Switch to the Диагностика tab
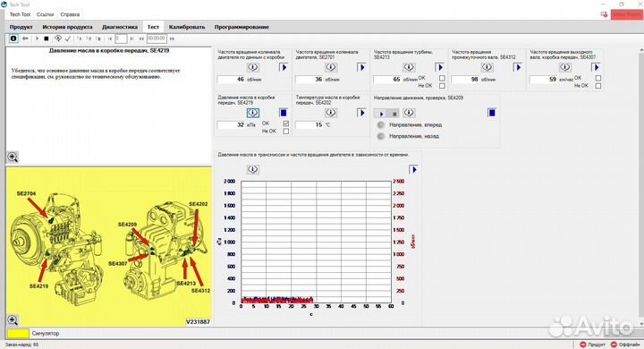This screenshot has width=644, height=349. point(120,27)
